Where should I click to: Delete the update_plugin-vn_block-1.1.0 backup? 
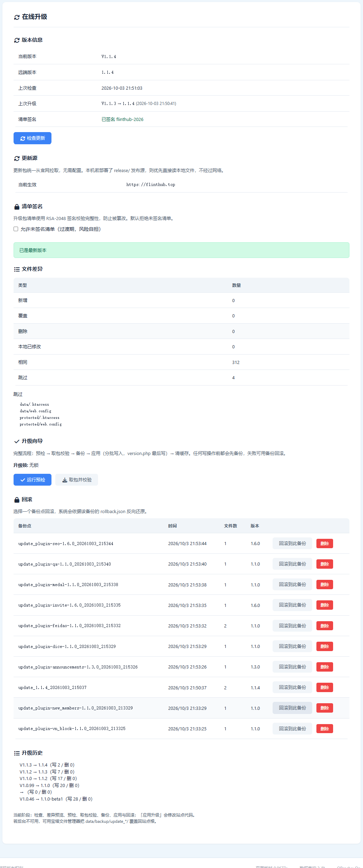click(x=325, y=728)
